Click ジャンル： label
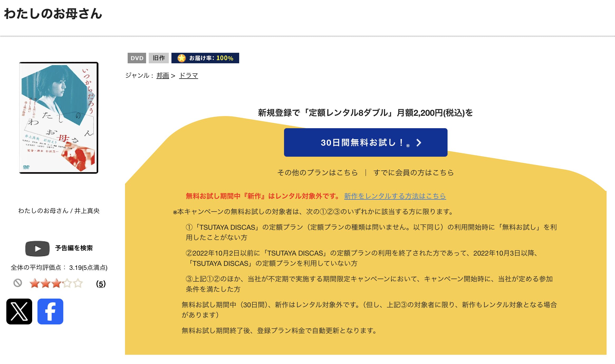 pos(140,76)
